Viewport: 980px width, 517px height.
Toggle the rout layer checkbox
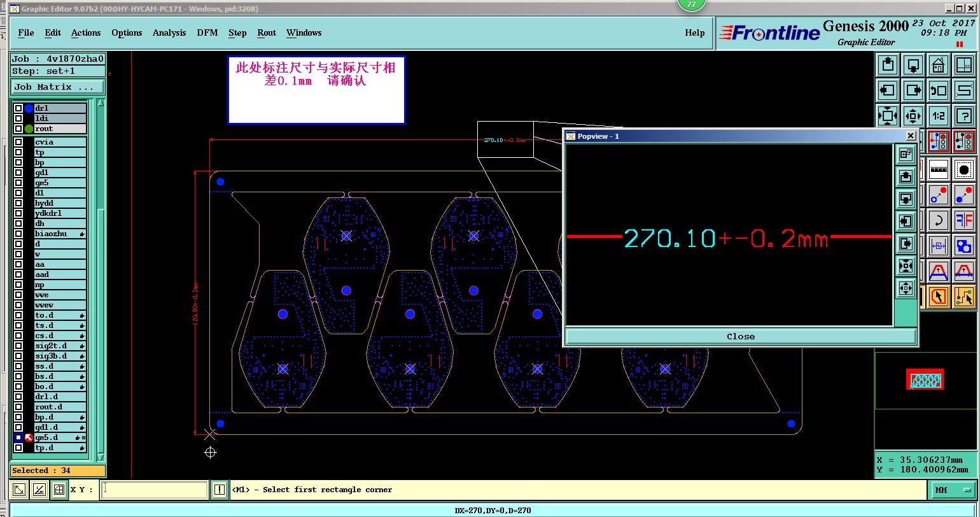[x=18, y=129]
